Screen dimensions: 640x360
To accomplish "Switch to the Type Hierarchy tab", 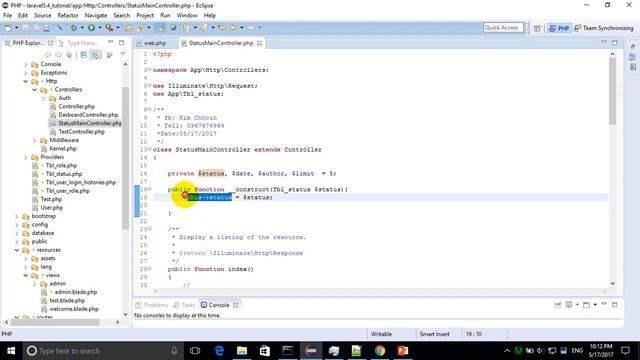I will 78,43.
